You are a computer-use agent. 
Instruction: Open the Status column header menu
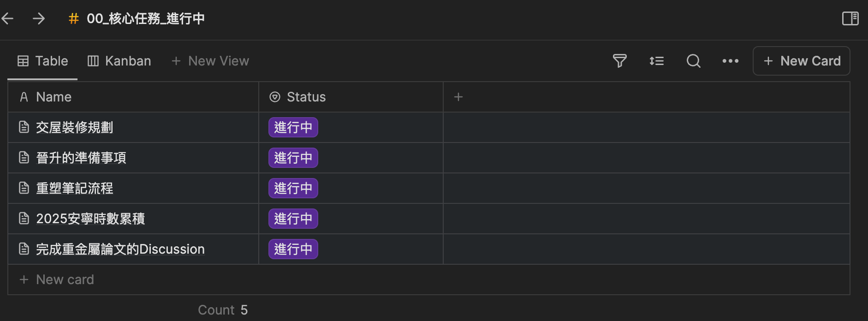(306, 97)
